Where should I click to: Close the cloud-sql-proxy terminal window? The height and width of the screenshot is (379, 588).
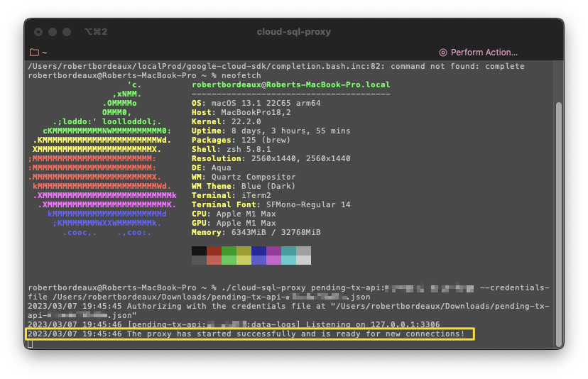(38, 32)
